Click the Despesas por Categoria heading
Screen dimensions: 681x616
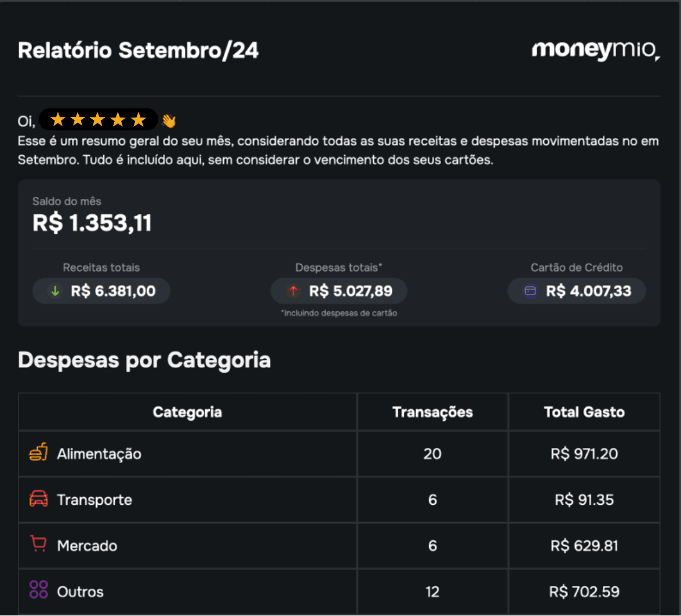[144, 360]
